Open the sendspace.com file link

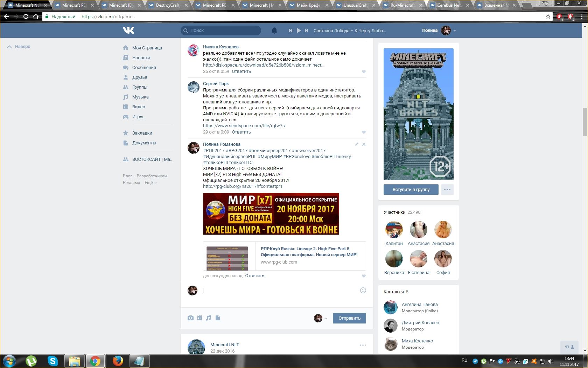coord(244,126)
